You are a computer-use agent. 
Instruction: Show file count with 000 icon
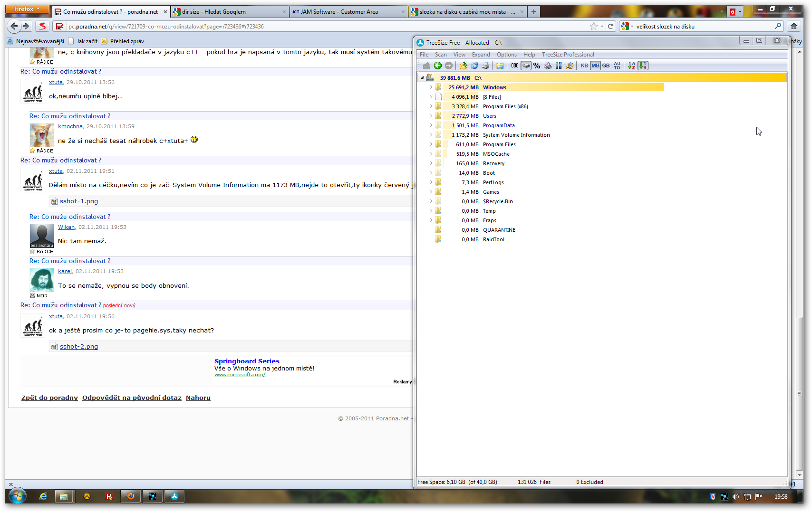(514, 66)
